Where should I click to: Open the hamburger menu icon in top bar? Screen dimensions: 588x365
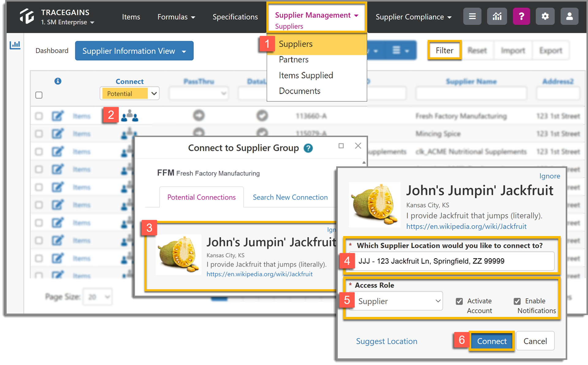(x=472, y=16)
